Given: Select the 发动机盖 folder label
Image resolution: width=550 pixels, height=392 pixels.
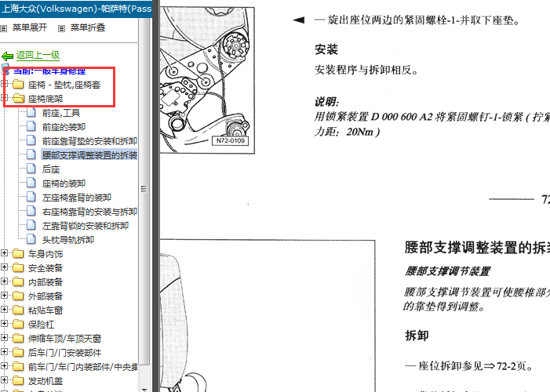Looking at the screenshot, I should pos(46,381).
